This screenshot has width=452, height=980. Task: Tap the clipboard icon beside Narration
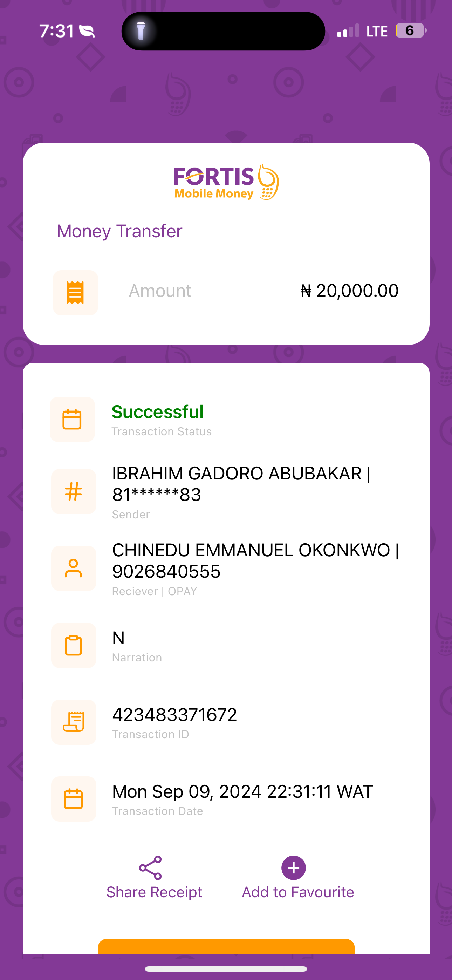click(74, 645)
